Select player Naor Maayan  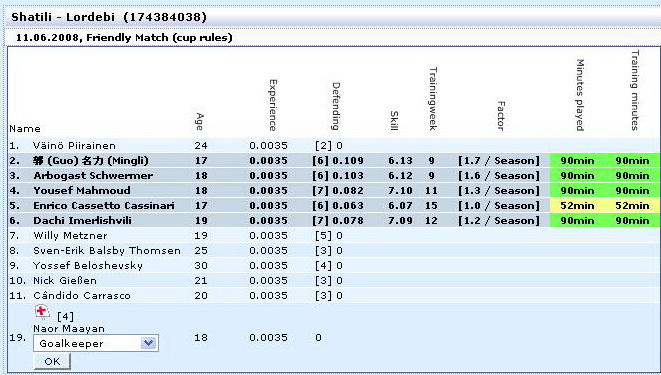click(x=69, y=328)
